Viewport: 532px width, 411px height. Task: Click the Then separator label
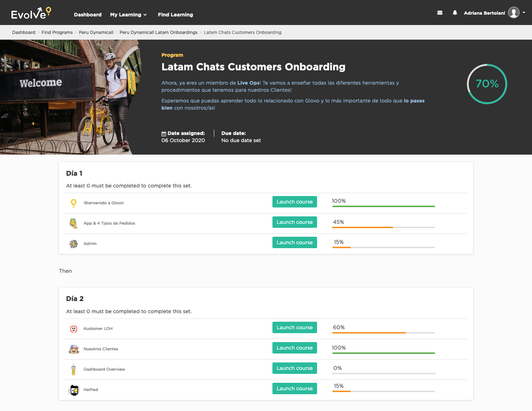point(65,271)
